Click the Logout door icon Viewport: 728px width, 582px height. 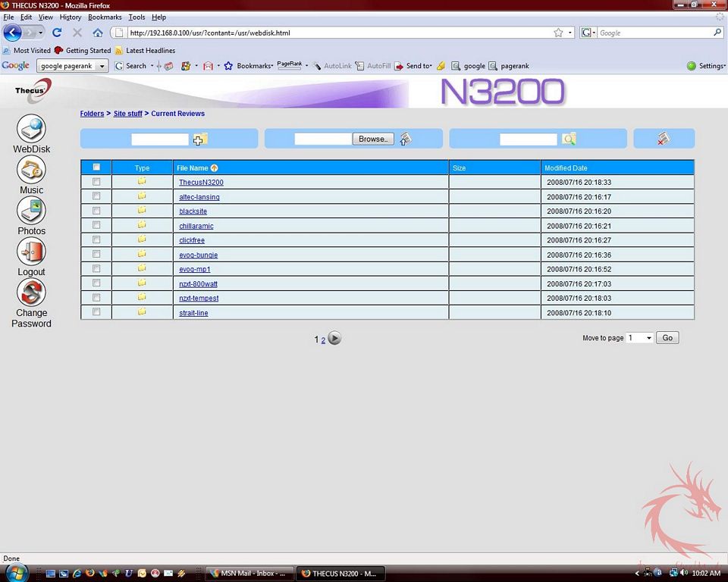point(31,251)
